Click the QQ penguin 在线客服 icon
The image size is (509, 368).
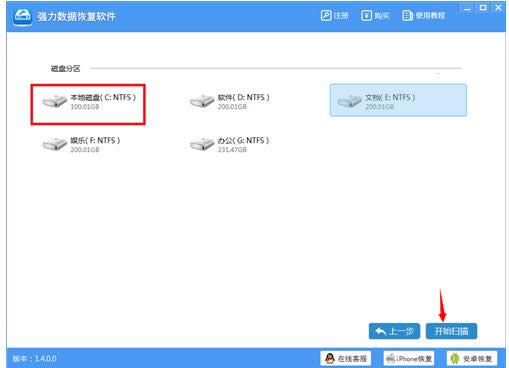[x=330, y=358]
